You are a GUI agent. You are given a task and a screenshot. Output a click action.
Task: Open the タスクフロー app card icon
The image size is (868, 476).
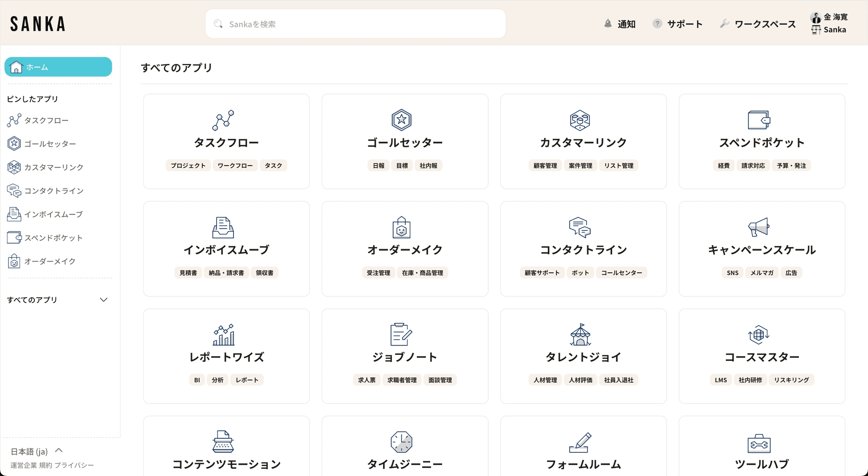pyautogui.click(x=223, y=120)
